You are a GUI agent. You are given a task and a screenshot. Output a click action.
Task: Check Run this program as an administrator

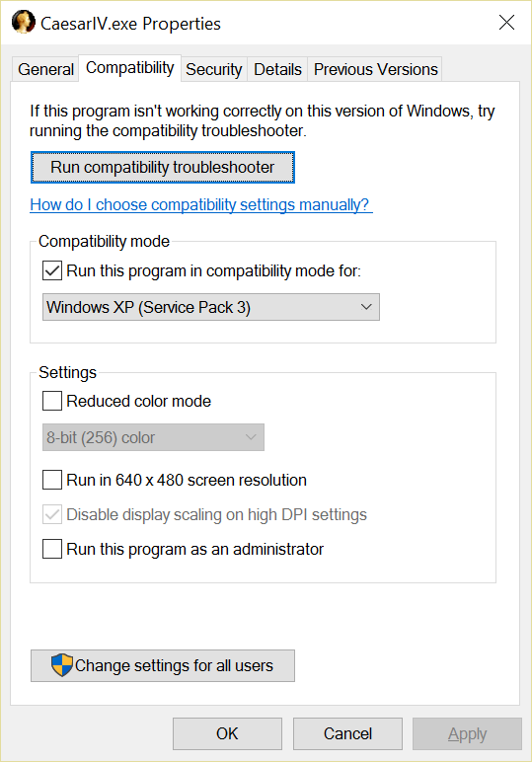[52, 549]
